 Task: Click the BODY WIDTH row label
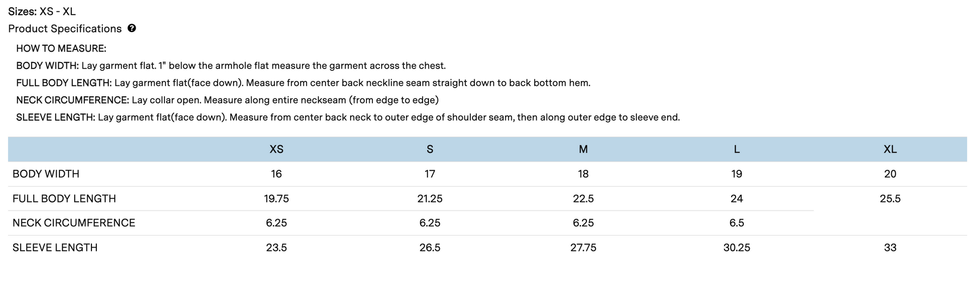[46, 174]
